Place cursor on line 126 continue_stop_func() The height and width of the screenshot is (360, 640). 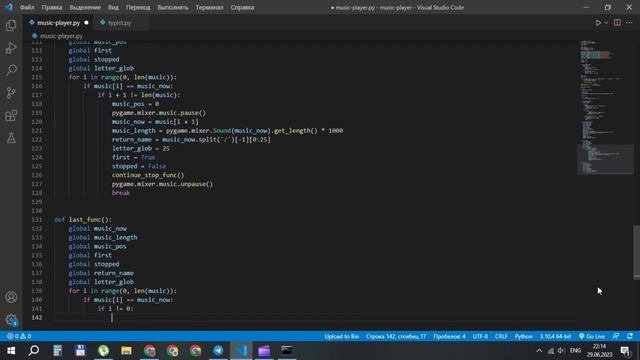[148, 175]
